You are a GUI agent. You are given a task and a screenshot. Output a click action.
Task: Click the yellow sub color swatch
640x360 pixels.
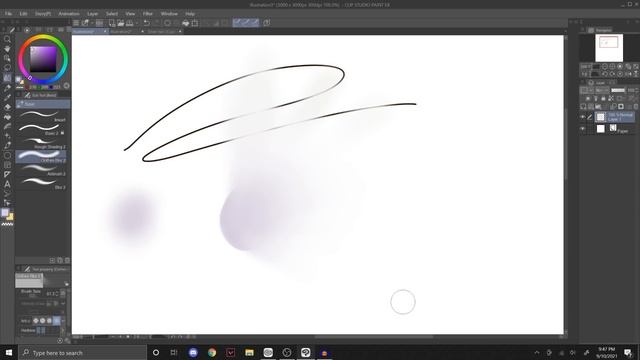coord(10,217)
